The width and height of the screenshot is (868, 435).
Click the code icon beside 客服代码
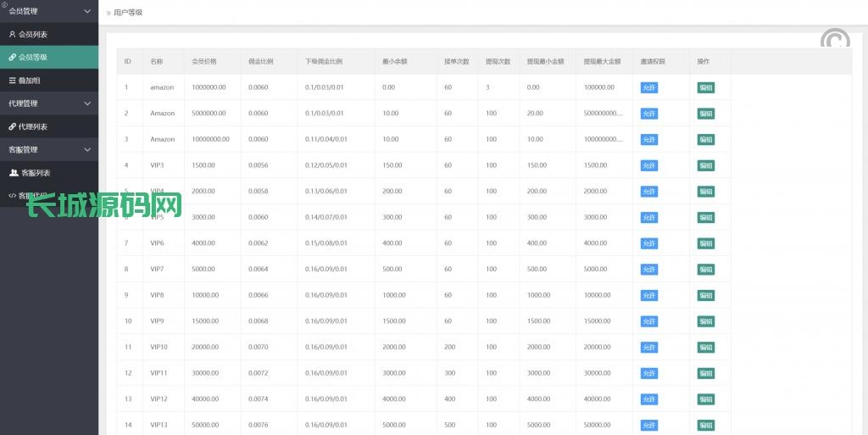[x=12, y=196]
